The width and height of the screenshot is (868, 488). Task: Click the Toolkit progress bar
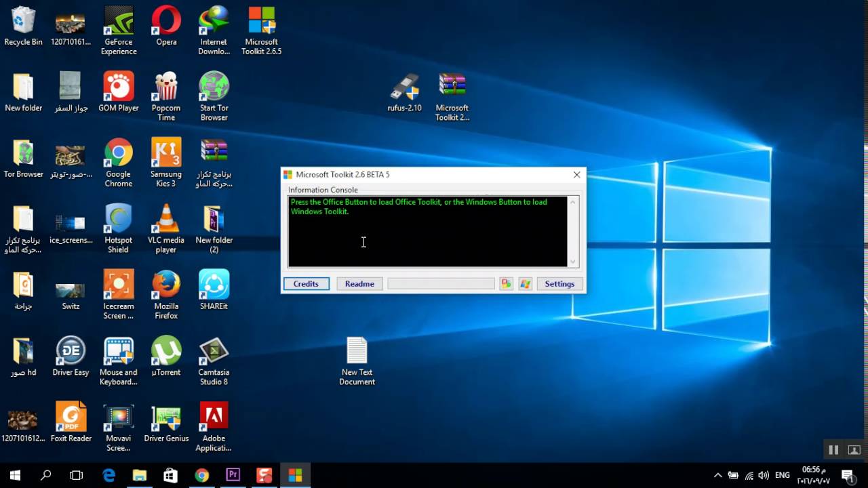coord(441,284)
